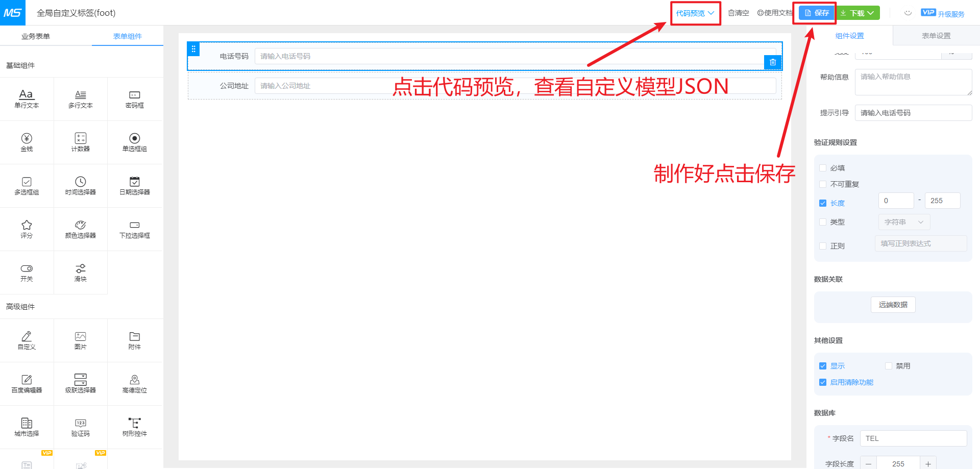Check the 禁用 disable option
This screenshot has height=469, width=980.
(x=889, y=366)
